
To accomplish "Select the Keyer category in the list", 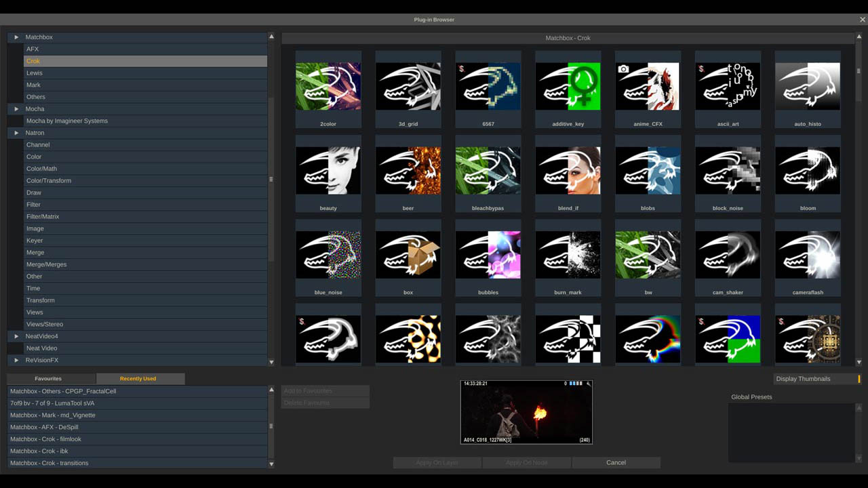I will 35,241.
